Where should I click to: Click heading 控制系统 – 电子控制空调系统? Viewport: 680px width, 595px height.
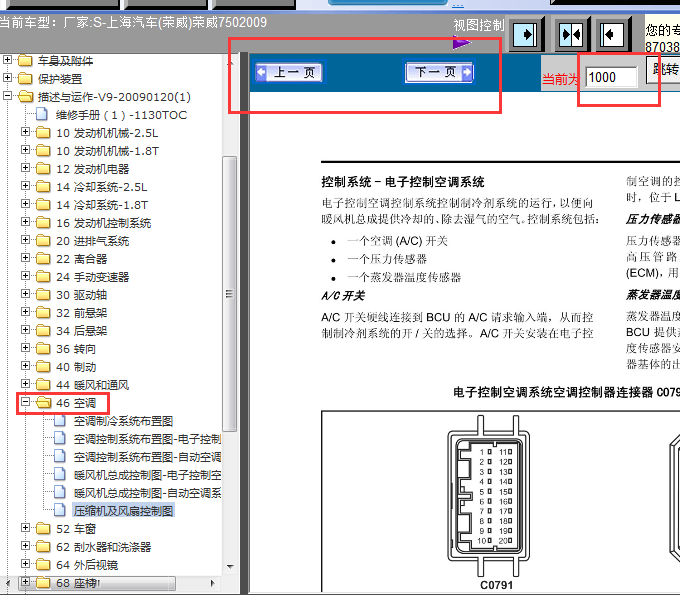(403, 182)
